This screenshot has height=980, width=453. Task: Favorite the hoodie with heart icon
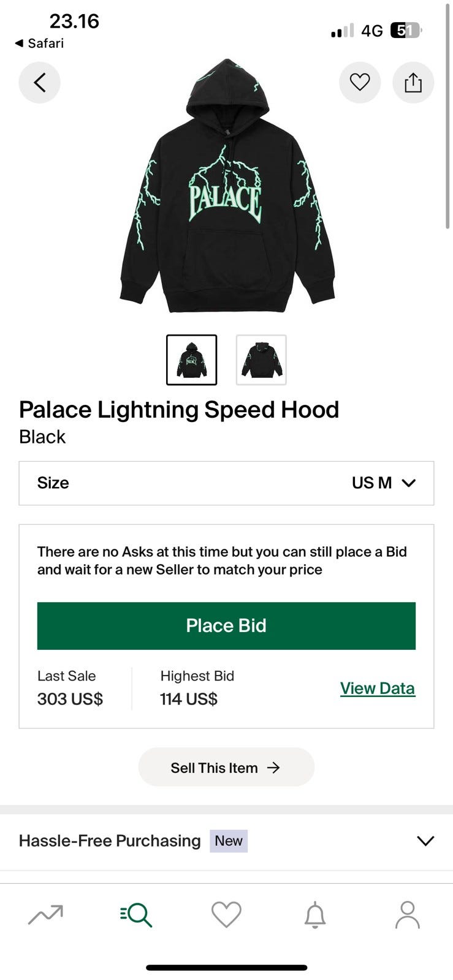(x=360, y=82)
